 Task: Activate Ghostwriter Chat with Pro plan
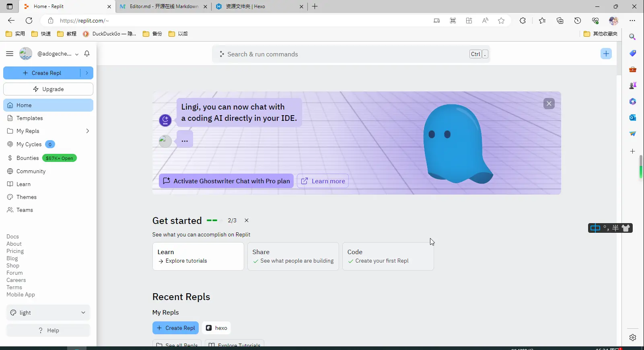(x=226, y=181)
